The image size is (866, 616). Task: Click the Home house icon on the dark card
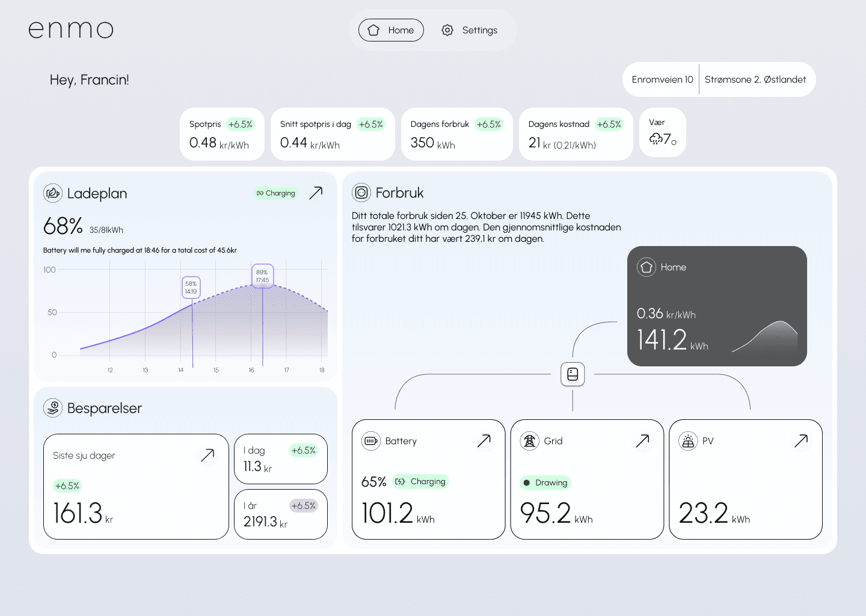tap(646, 267)
